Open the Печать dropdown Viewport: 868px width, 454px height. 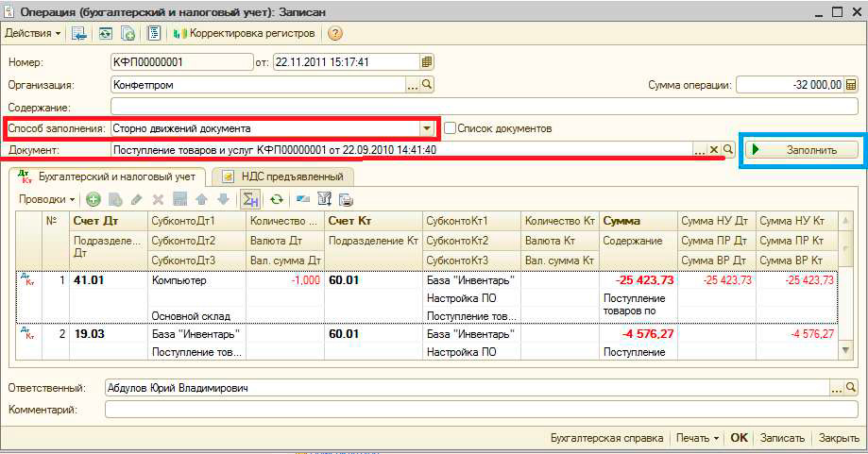(697, 438)
